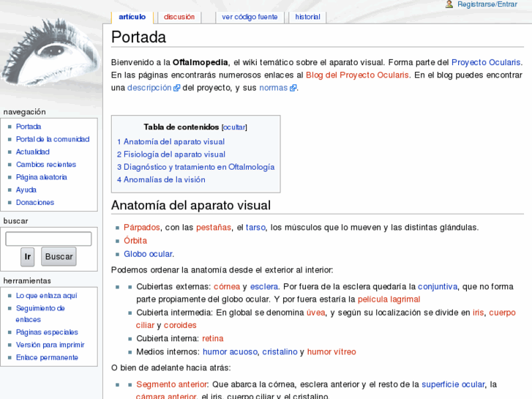Click the Buscar button
532x399 pixels.
point(59,257)
